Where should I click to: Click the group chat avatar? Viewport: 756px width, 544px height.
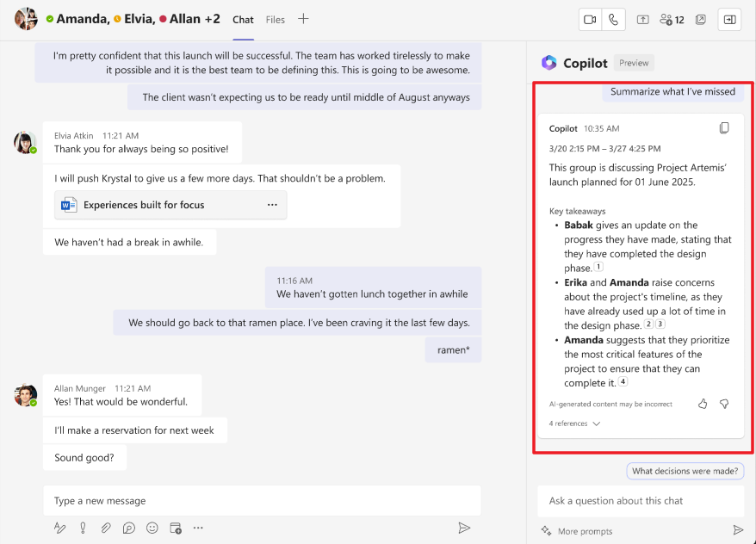coord(26,19)
